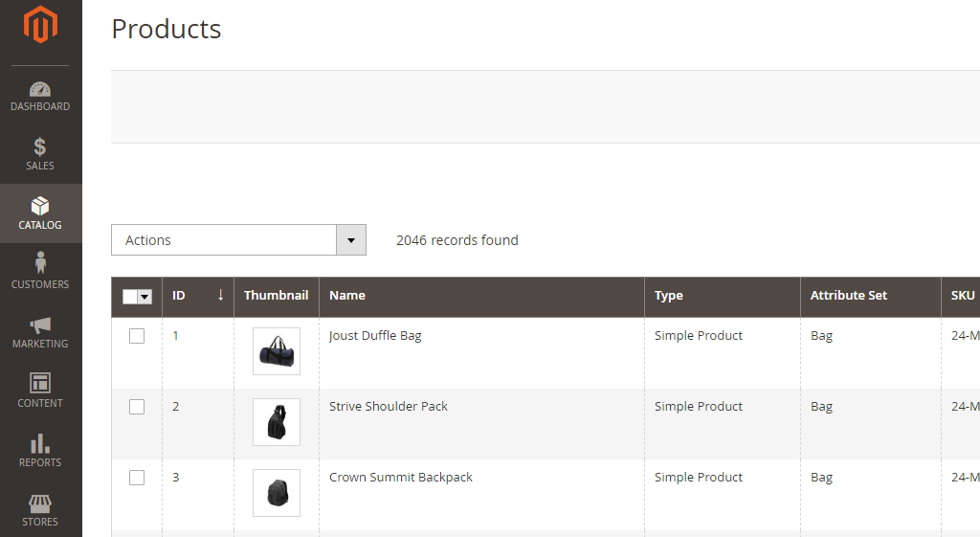Check the box for Joust Duffle Bag
The image size is (980, 537).
137,336
